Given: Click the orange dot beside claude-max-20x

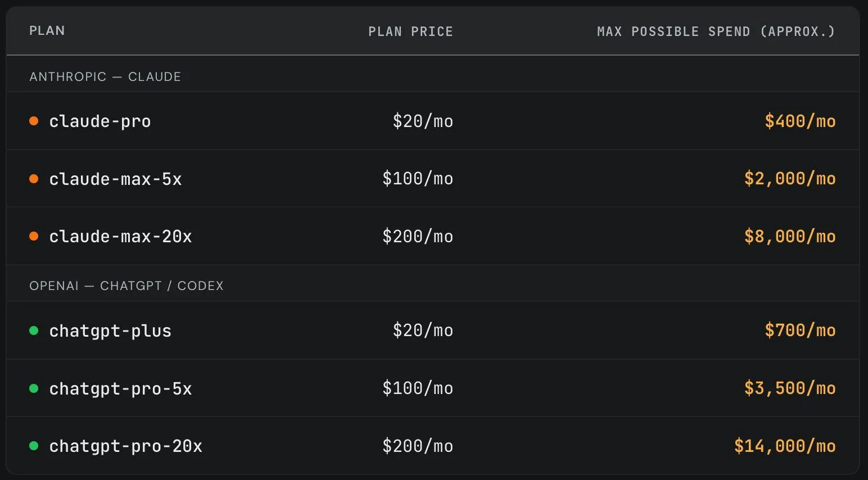Looking at the screenshot, I should pos(34,236).
